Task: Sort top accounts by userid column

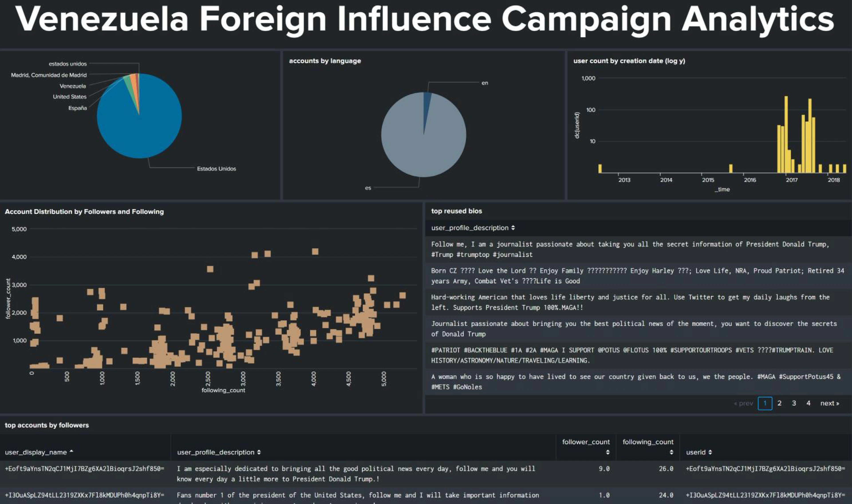Action: (699, 452)
